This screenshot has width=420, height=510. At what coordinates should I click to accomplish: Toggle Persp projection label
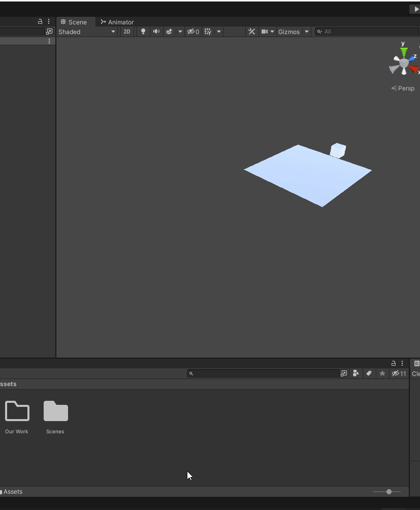pyautogui.click(x=403, y=88)
